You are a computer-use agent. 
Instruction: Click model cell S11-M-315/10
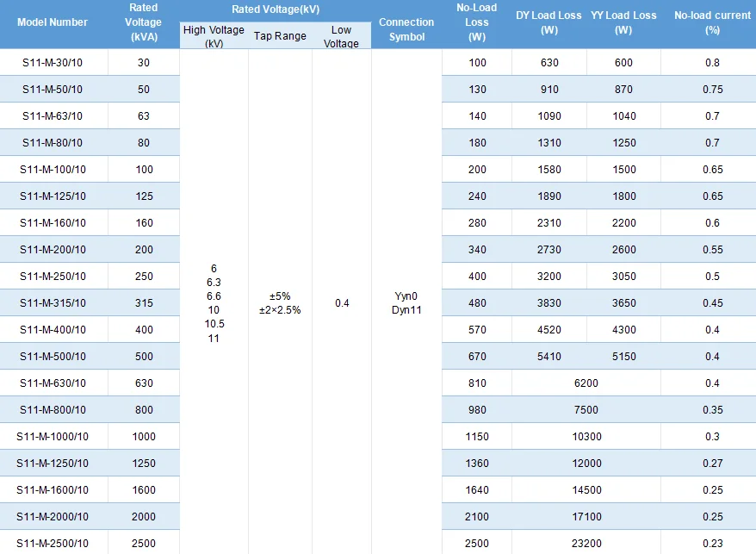click(53, 303)
